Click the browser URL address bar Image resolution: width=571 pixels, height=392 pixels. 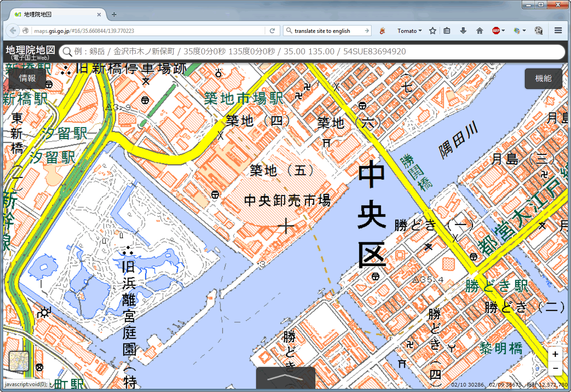tap(146, 31)
